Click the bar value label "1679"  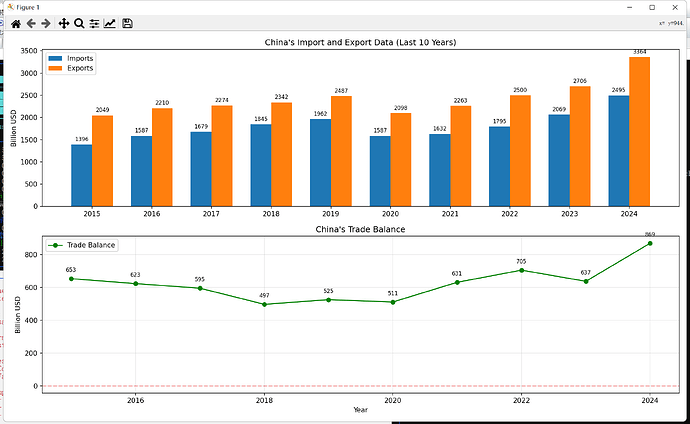(x=201, y=127)
